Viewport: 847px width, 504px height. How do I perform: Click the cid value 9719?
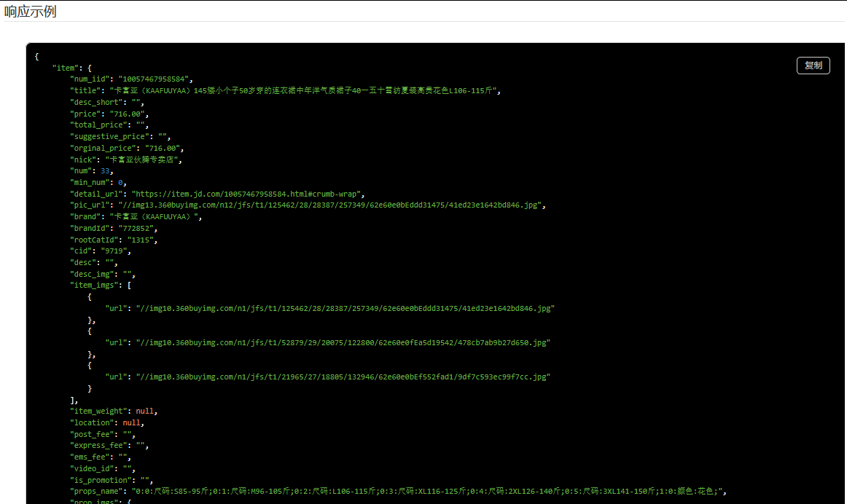tap(117, 251)
